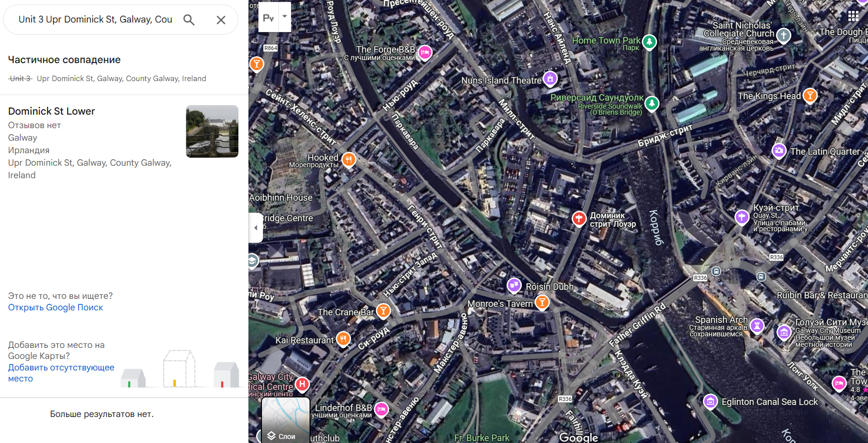Select the Hooked restaurant marker
Viewport: 868px width, 443px height.
tap(349, 160)
